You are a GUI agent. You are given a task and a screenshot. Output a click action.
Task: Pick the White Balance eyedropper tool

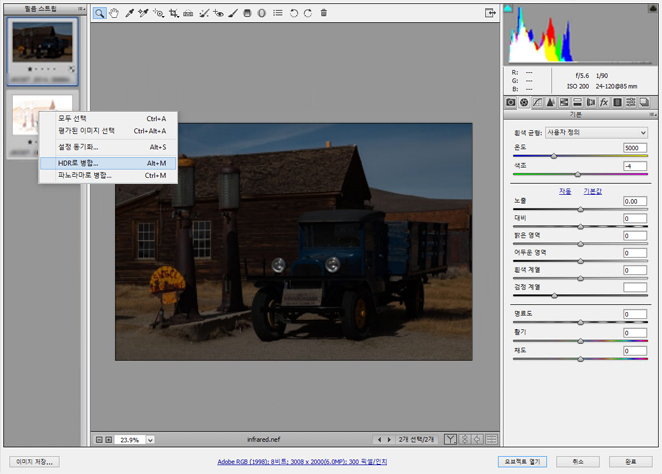point(129,13)
